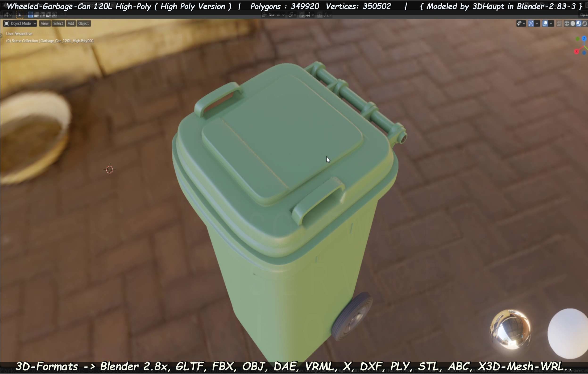Choose Invert Selection mode icon
This screenshot has width=588, height=374.
coord(48,15)
